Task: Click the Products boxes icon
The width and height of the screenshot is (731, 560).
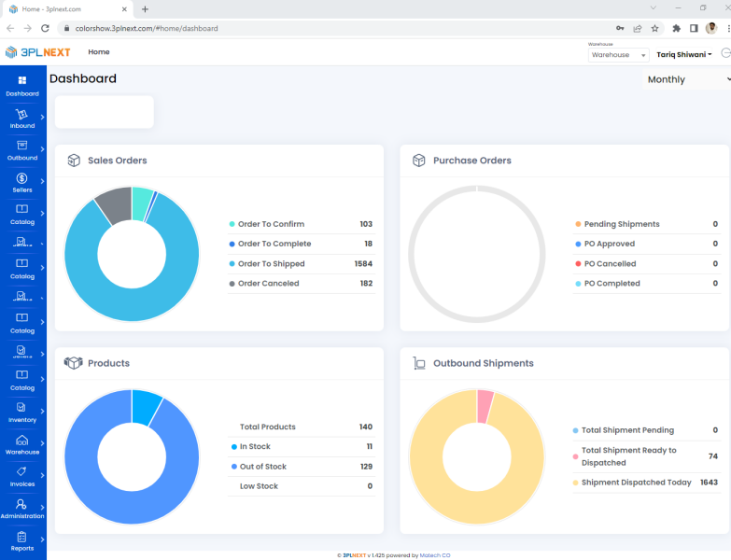Action: point(73,363)
